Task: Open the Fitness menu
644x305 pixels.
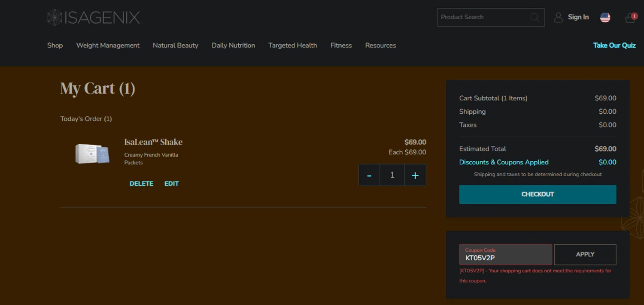Action: point(341,45)
